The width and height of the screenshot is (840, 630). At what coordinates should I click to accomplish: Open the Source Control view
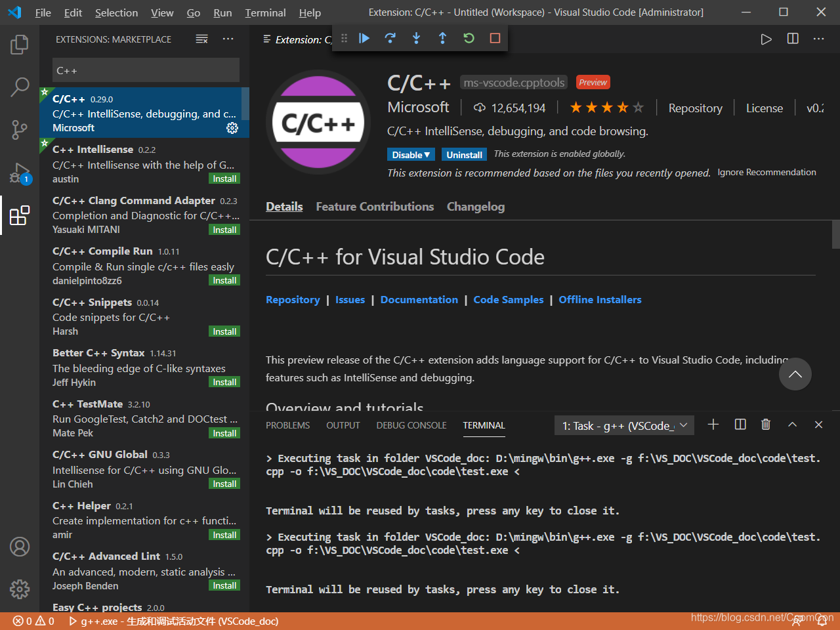click(20, 129)
